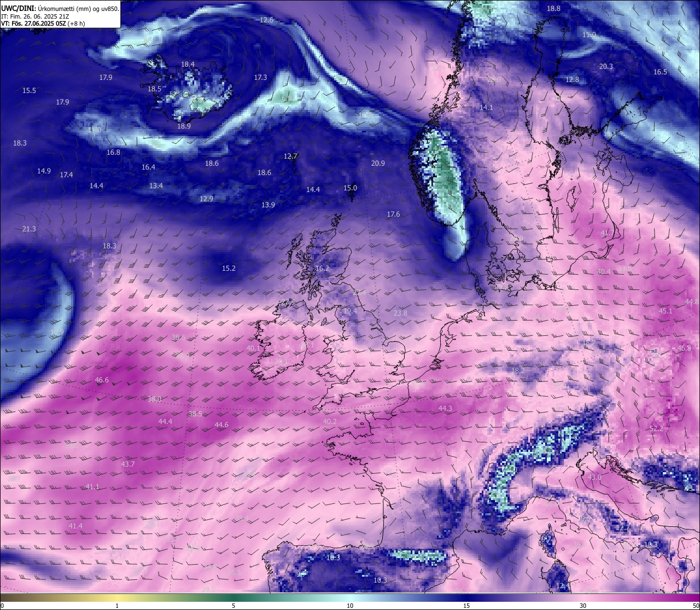700x610 pixels.
Task: Select the 18.8 value at top right
Action: [x=554, y=9]
